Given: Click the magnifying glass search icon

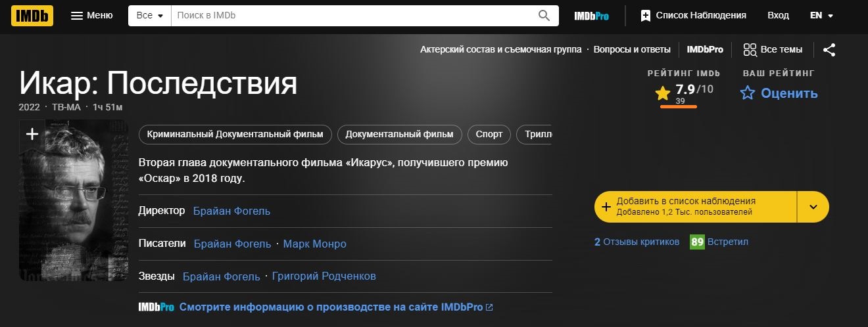Looking at the screenshot, I should coord(544,16).
